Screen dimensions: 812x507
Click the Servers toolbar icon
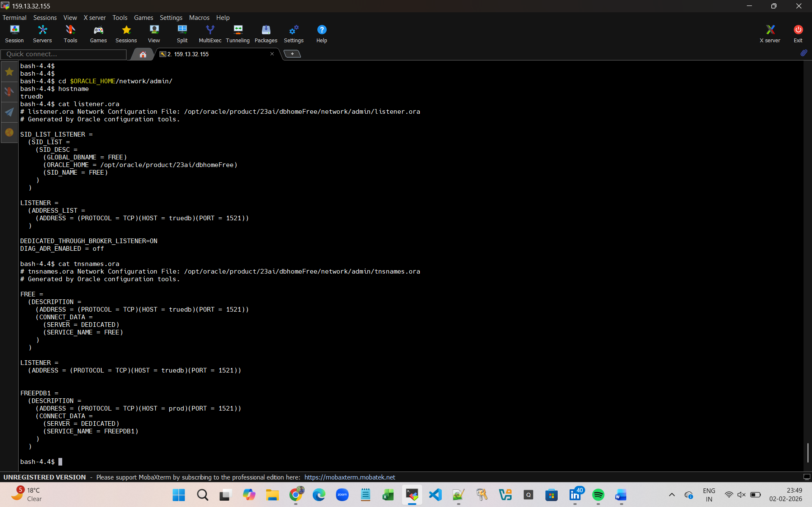42,33
